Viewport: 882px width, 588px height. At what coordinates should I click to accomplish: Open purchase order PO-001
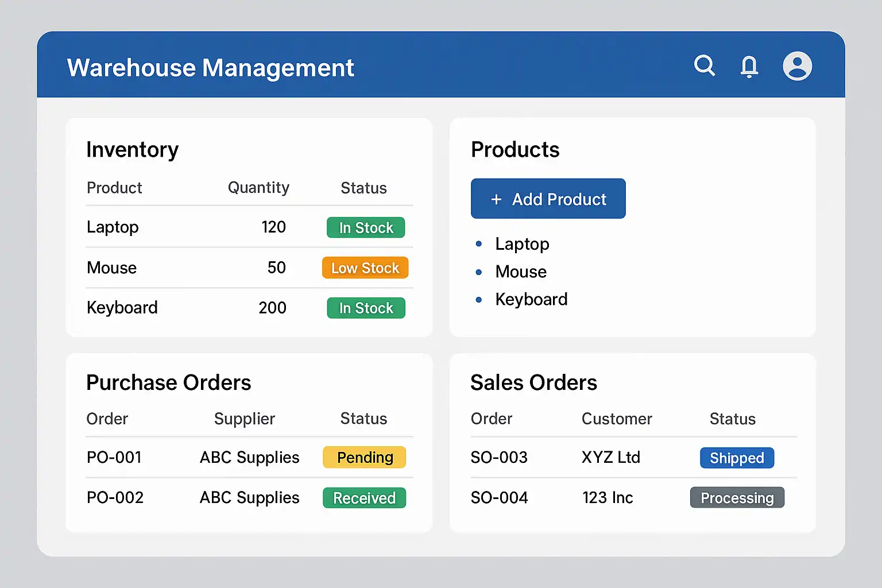click(114, 458)
